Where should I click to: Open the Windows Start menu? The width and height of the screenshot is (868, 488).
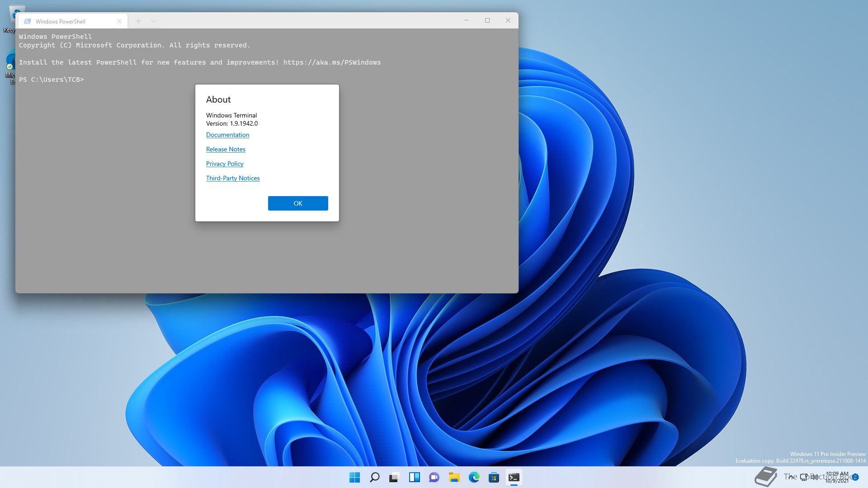(355, 477)
